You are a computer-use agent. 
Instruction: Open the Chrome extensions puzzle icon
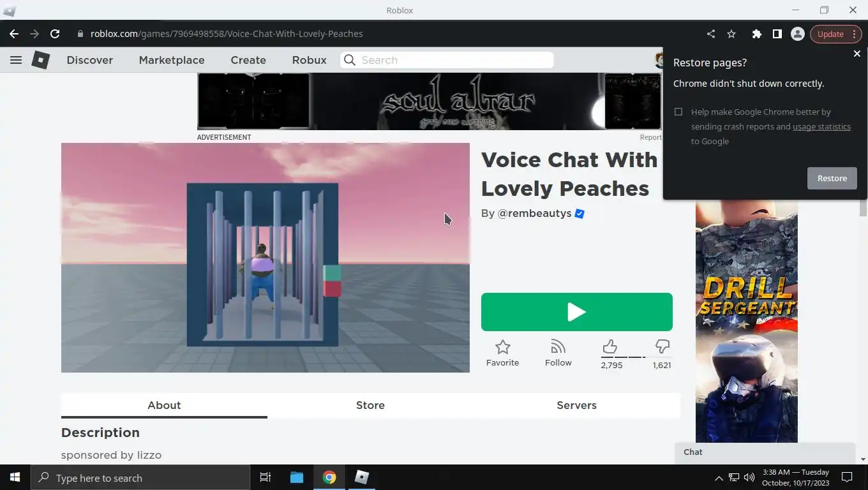[x=756, y=34]
